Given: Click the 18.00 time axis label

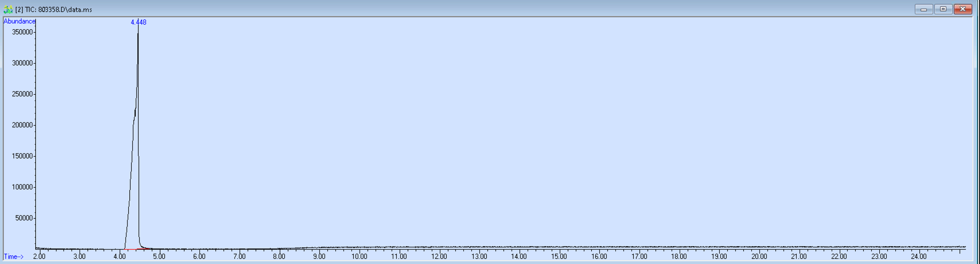Looking at the screenshot, I should 679,257.
